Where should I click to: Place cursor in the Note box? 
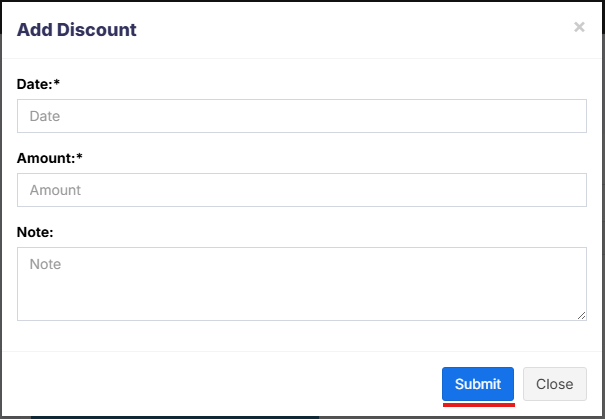pos(301,284)
